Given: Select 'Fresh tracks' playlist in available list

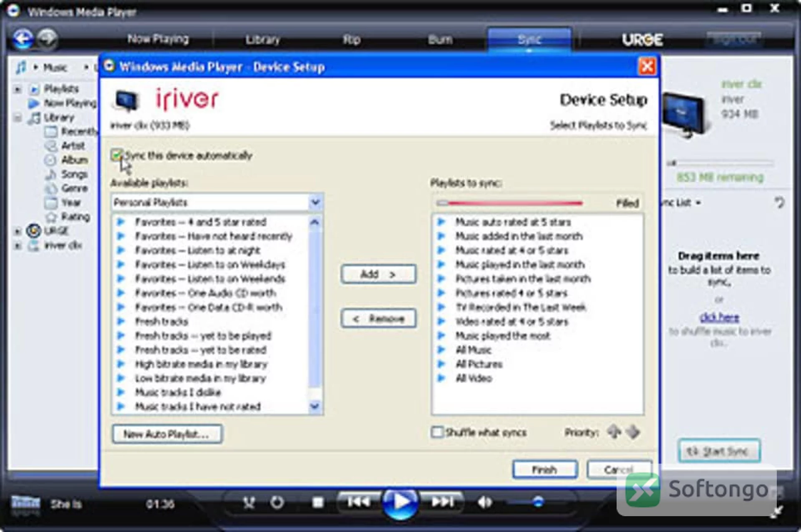Looking at the screenshot, I should tap(161, 321).
